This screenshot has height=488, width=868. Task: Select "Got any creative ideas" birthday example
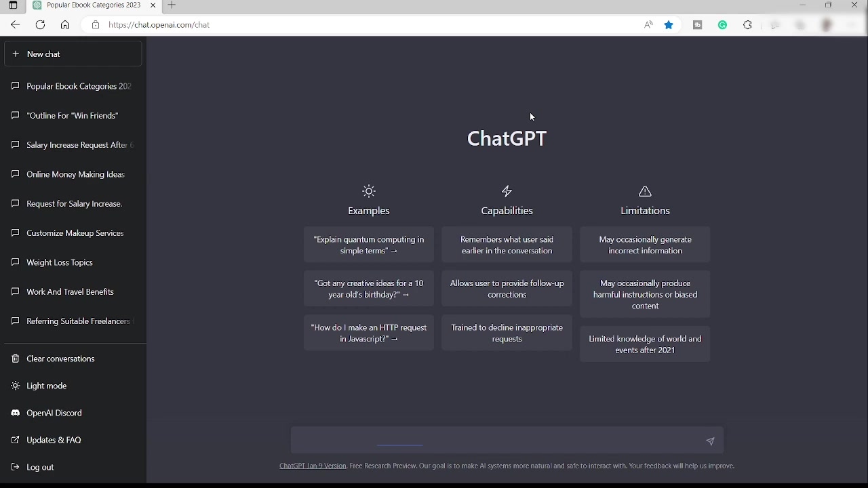(369, 289)
